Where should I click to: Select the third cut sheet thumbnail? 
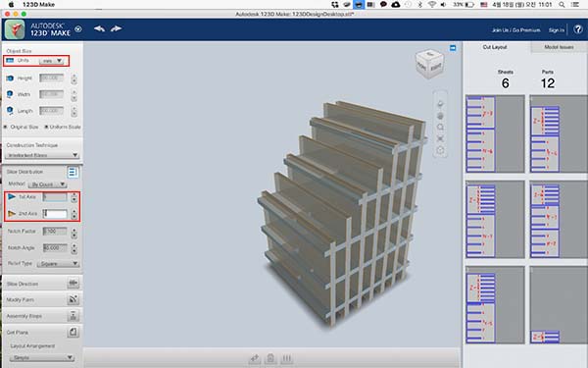point(495,219)
